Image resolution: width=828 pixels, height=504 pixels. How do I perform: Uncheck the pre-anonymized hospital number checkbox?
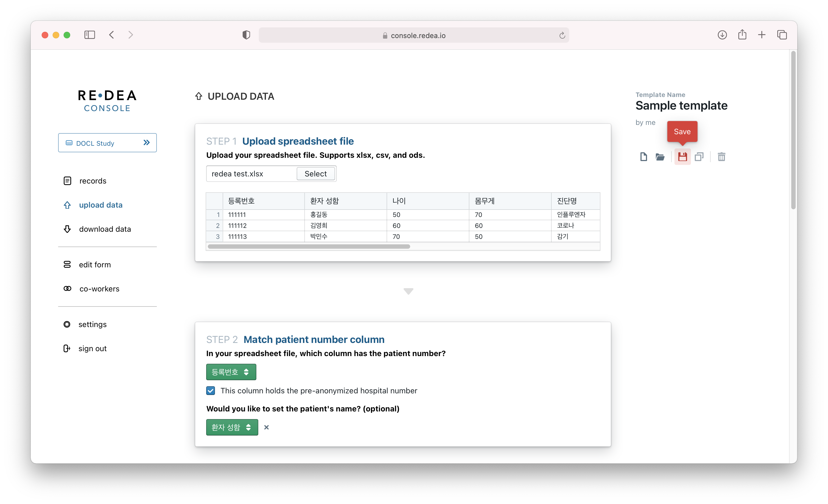[x=211, y=391]
